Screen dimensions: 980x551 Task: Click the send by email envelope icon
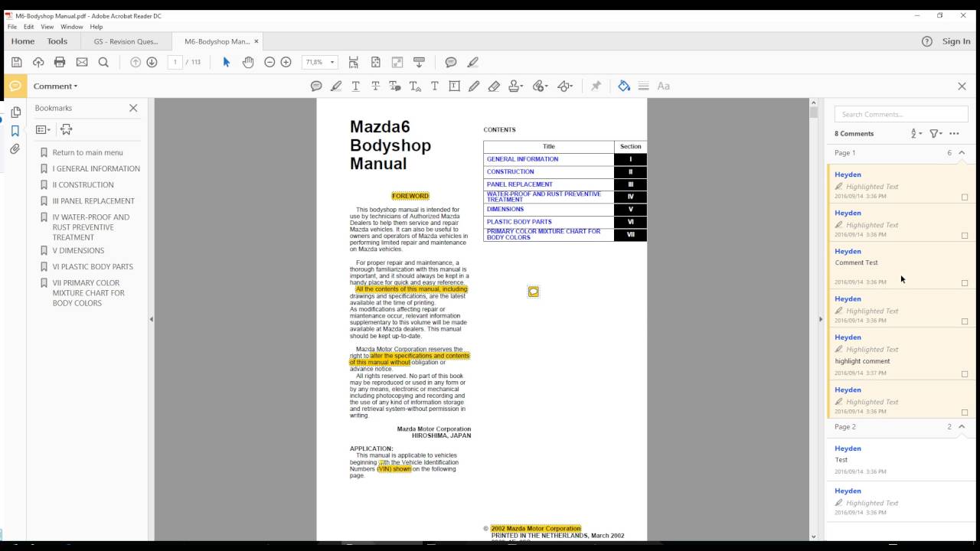coord(82,62)
